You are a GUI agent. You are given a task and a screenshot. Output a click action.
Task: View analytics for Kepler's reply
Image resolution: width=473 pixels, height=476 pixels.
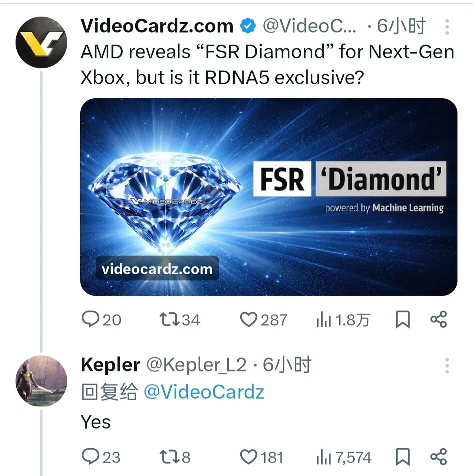324,458
